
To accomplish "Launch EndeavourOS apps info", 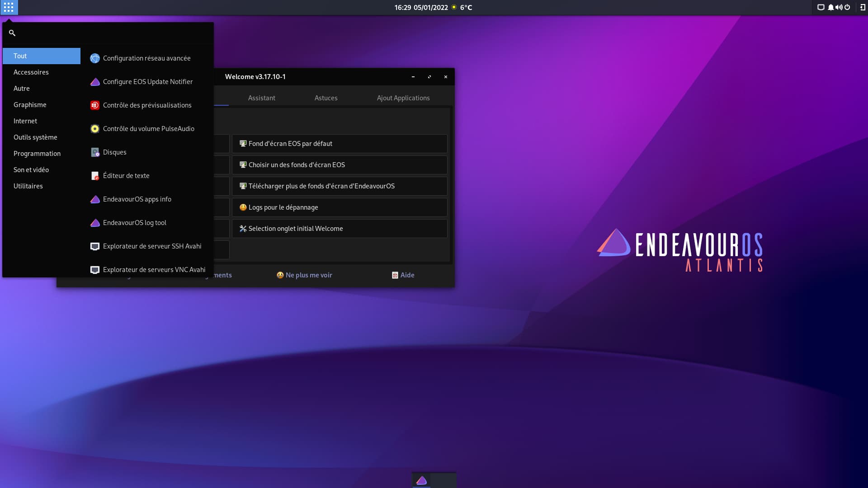I will (x=148, y=199).
